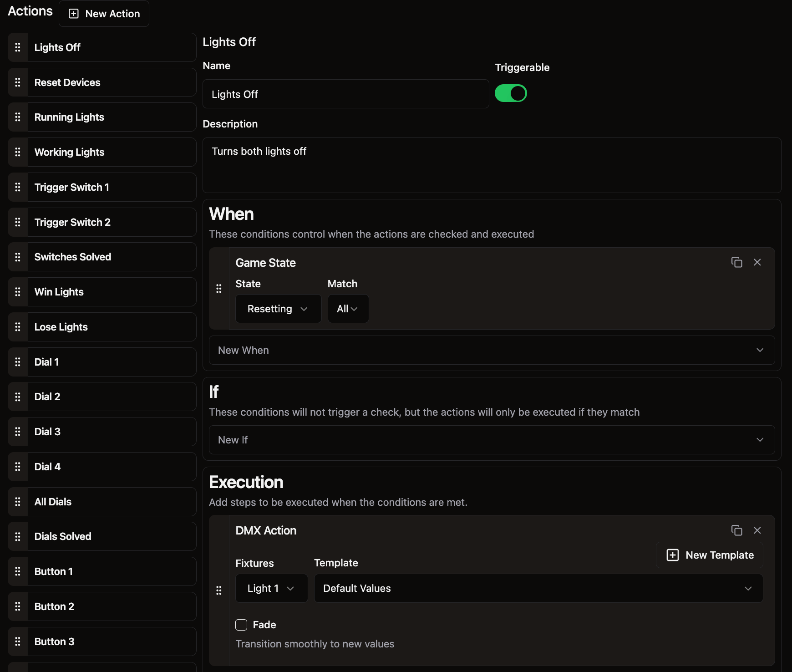Enable the Fade checkbox
This screenshot has height=672, width=792.
point(241,625)
